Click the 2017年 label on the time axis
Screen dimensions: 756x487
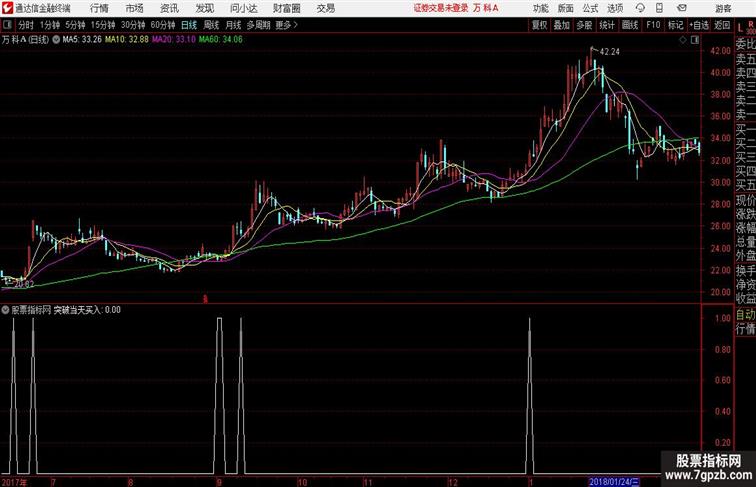(14, 482)
